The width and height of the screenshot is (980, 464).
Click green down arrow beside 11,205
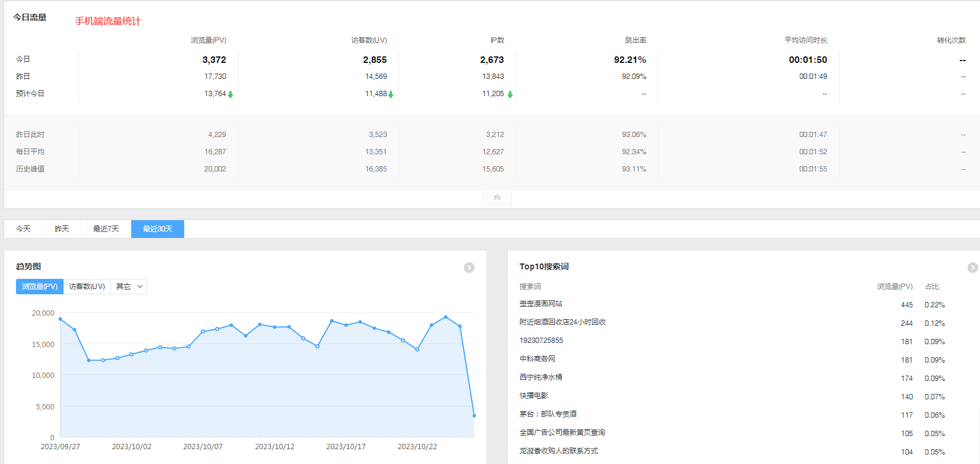[510, 94]
